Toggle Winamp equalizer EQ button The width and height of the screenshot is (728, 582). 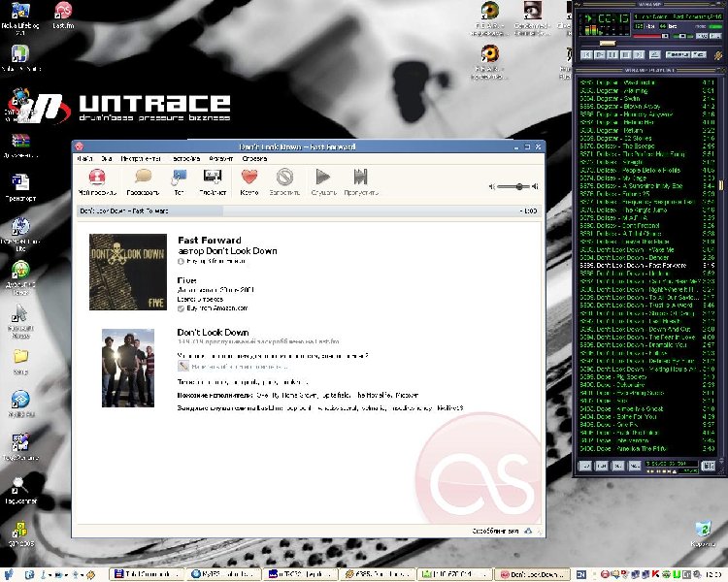[x=702, y=36]
